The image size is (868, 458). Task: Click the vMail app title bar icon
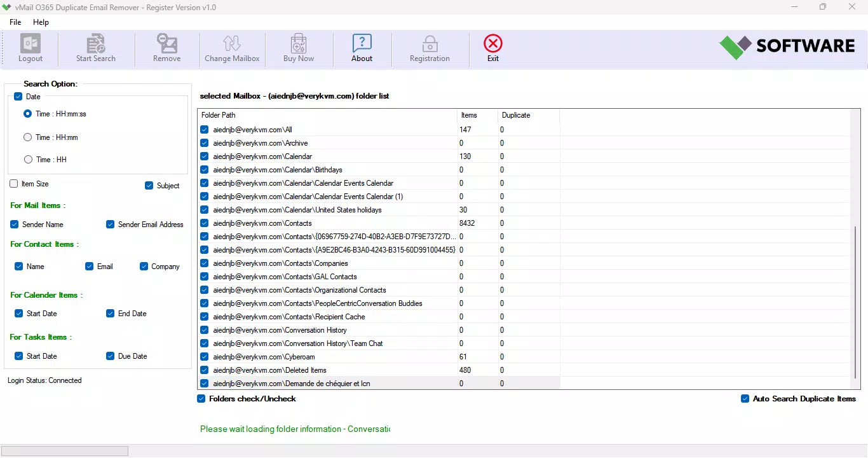coord(8,7)
